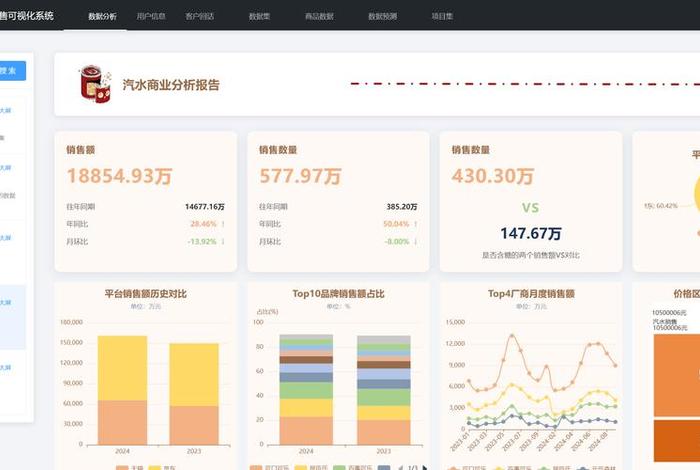Click the blue search button in the sidebar
The image size is (700, 470).
(11, 71)
